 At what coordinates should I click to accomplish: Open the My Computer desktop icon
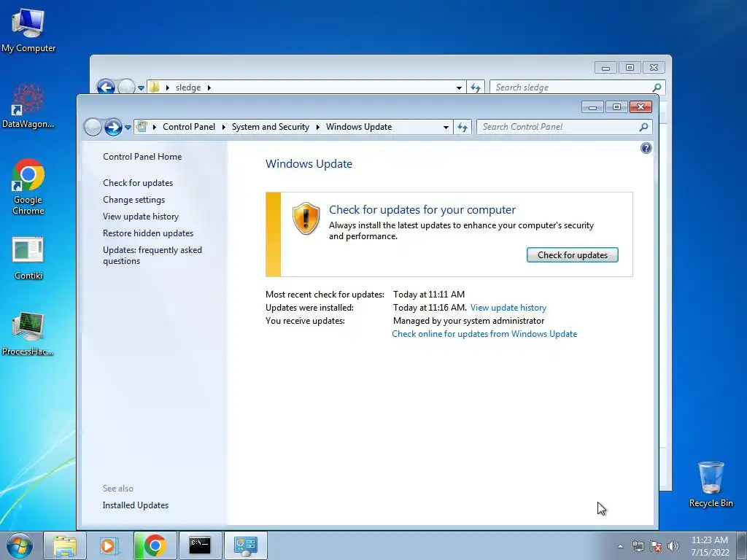point(28,30)
